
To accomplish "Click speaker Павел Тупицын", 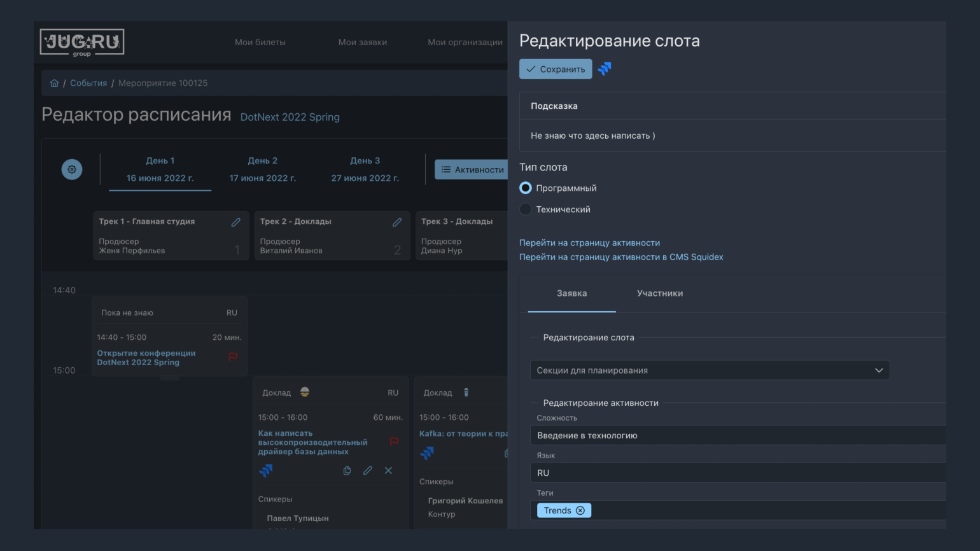I will 298,519.
